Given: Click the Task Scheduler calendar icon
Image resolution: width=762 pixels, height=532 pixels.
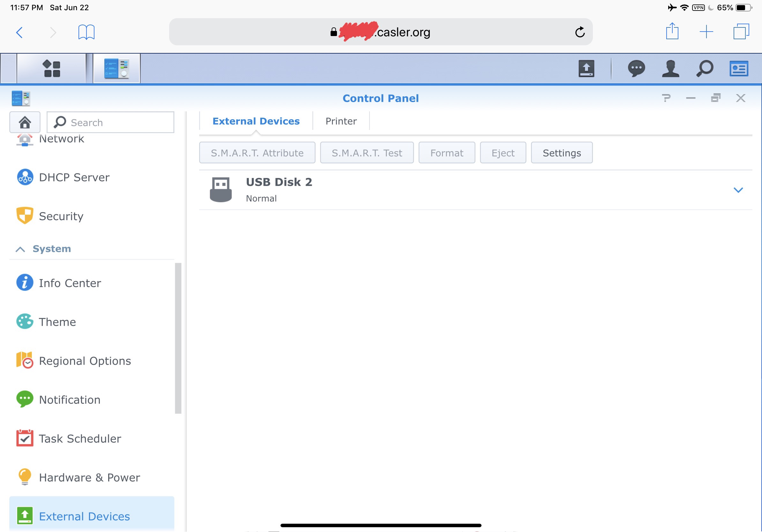Looking at the screenshot, I should point(25,438).
